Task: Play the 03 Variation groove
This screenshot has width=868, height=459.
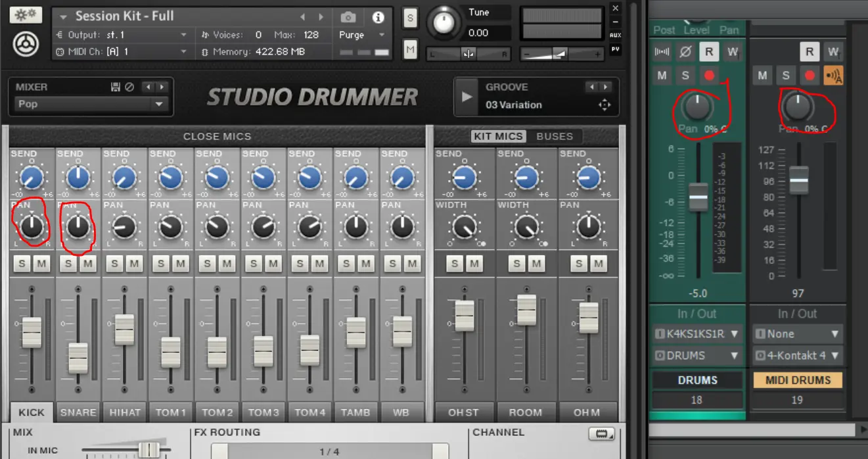Action: point(467,97)
